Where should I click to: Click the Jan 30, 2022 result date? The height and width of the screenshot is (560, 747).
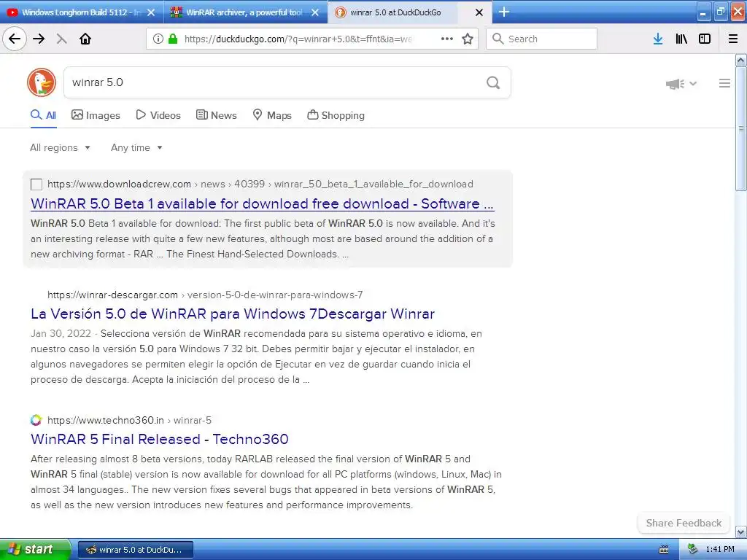pyautogui.click(x=61, y=333)
